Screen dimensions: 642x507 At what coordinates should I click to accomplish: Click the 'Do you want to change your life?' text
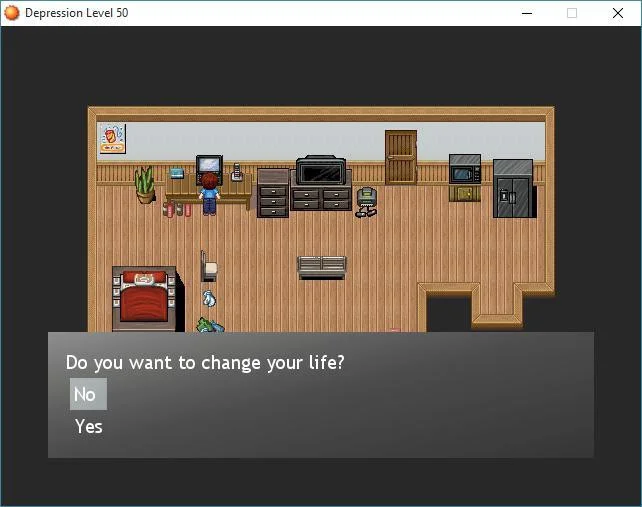pyautogui.click(x=205, y=362)
